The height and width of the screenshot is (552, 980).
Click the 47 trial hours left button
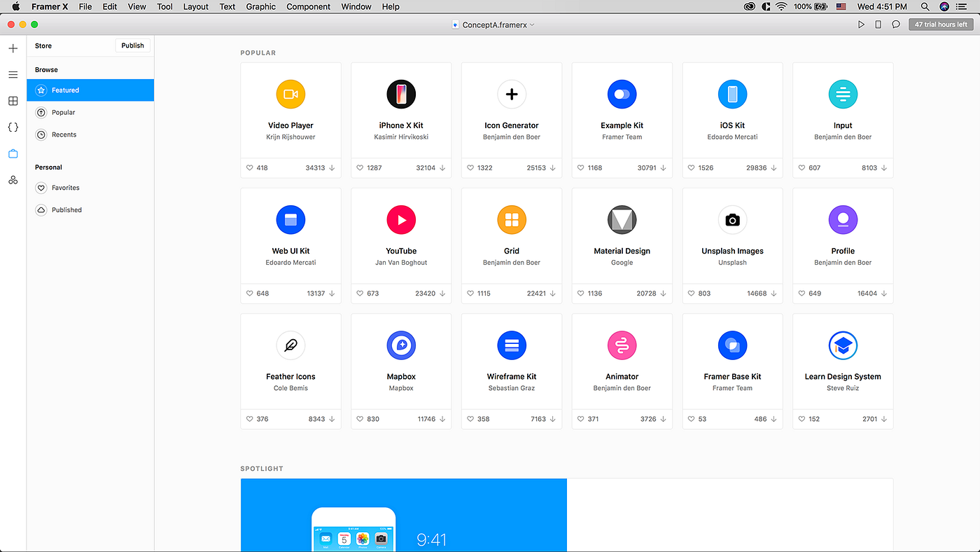pos(941,25)
